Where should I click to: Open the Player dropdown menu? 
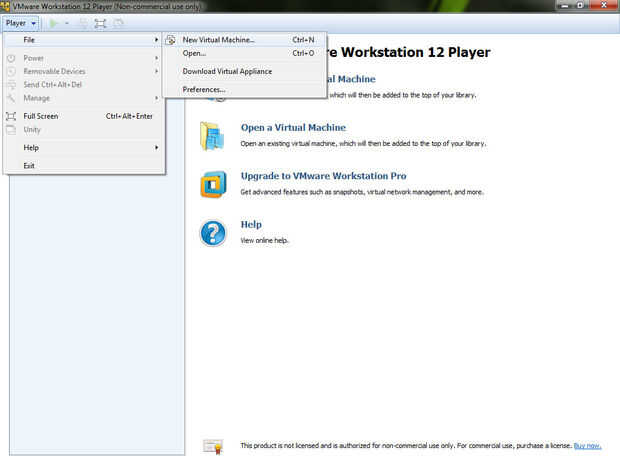click(21, 23)
